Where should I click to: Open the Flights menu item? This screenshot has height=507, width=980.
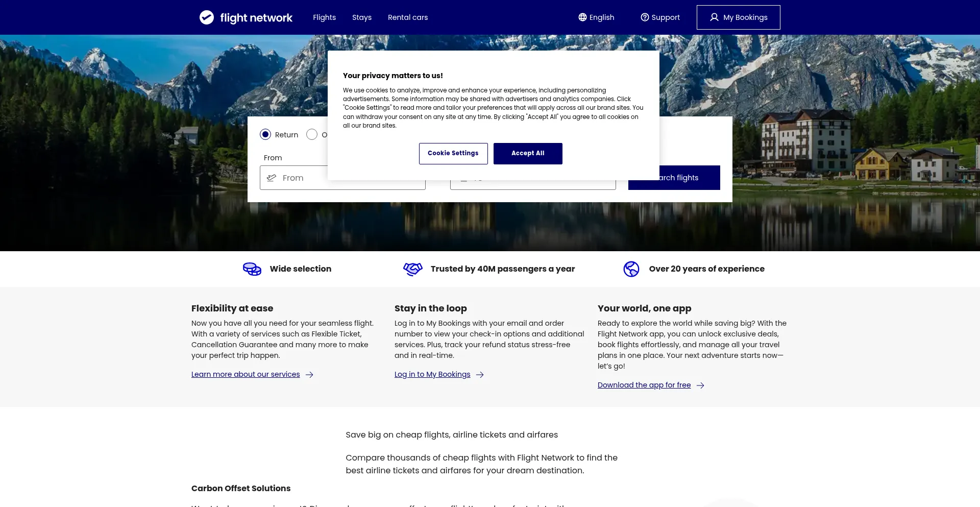pos(324,17)
